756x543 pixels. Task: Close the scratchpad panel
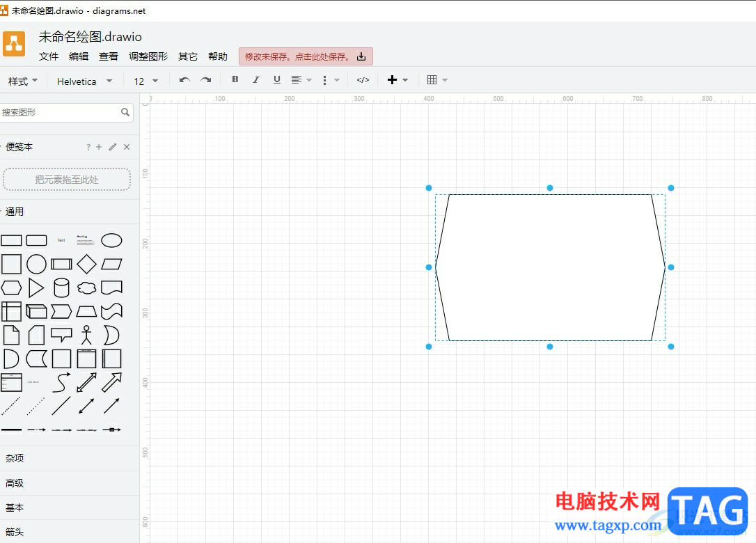(127, 147)
